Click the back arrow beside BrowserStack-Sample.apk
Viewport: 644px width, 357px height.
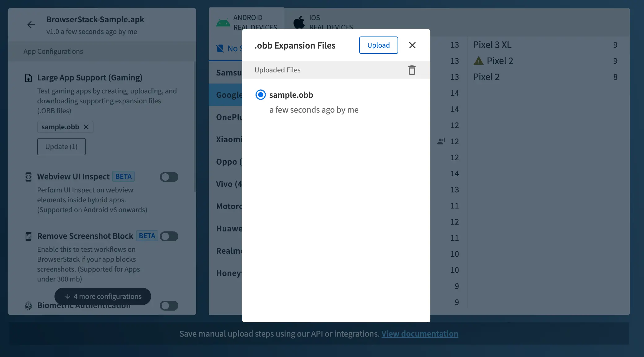[x=31, y=25]
